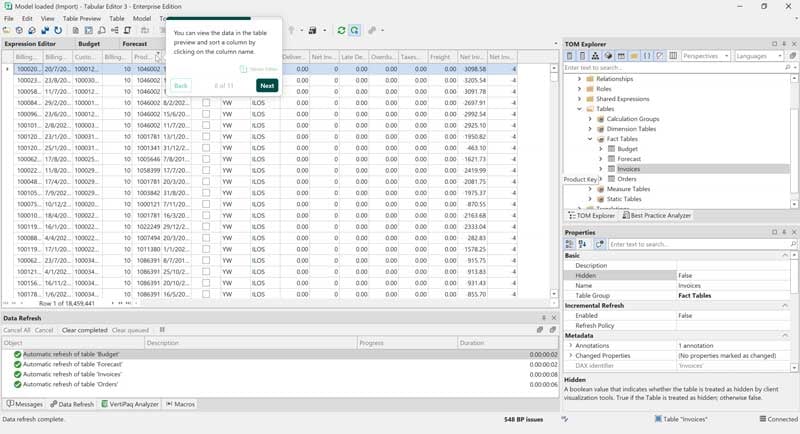Collapse the Fact Tables node
Viewport: 800px width, 434px height.
click(x=590, y=139)
